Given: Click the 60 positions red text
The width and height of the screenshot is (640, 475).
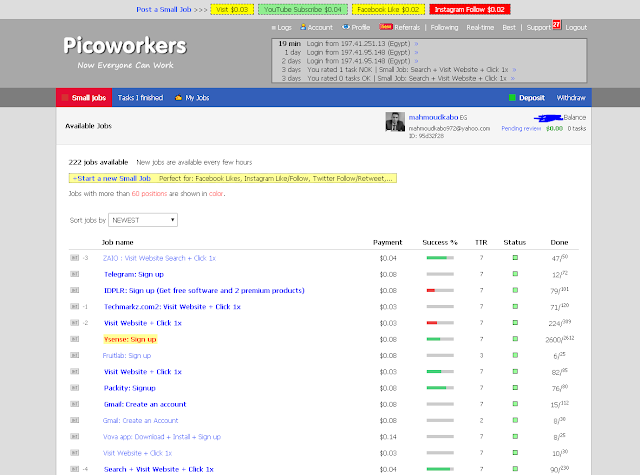Looking at the screenshot, I should click(149, 193).
